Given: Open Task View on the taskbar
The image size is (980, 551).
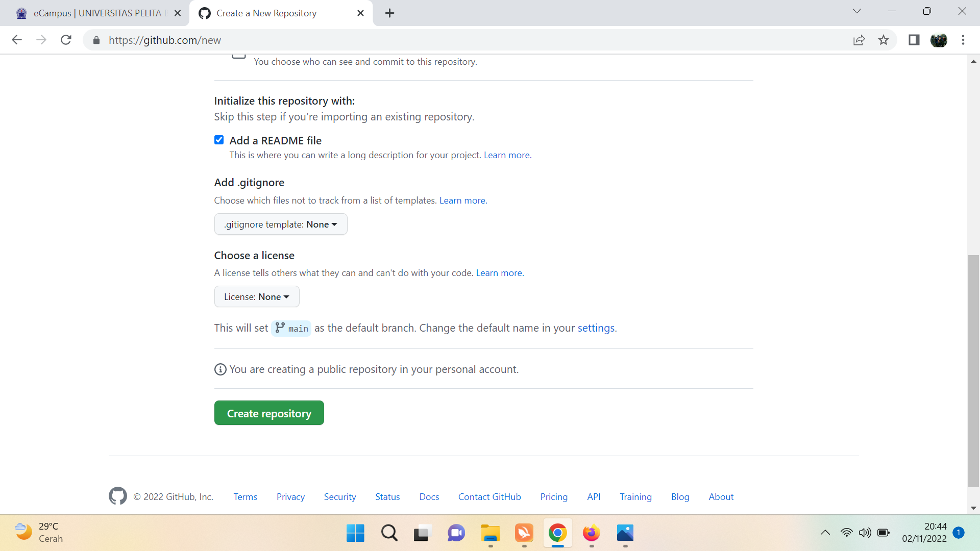Looking at the screenshot, I should tap(423, 533).
